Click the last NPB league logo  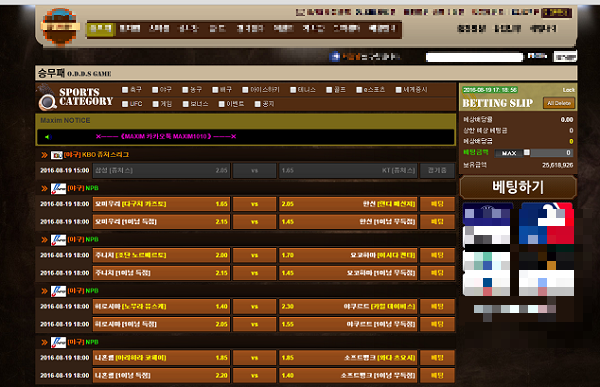(59, 342)
